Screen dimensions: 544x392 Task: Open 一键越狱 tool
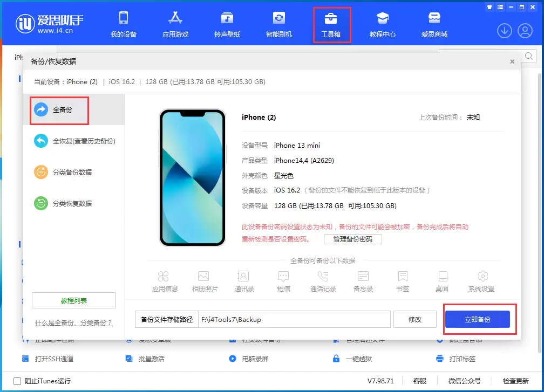352,359
